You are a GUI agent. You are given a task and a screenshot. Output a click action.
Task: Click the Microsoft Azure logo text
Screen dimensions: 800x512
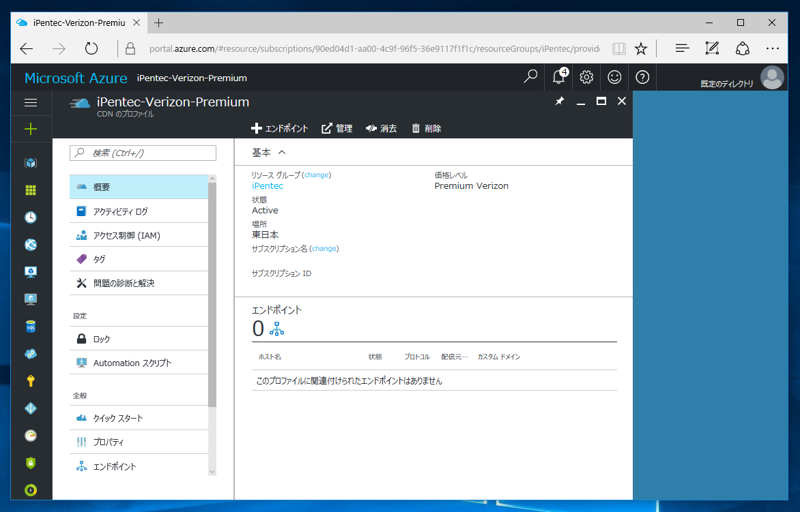tap(76, 78)
